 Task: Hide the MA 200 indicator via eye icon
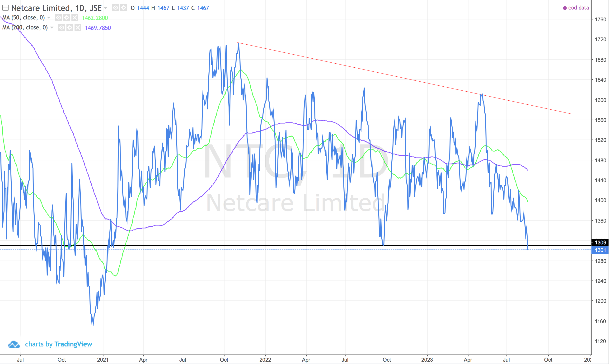[x=61, y=28]
